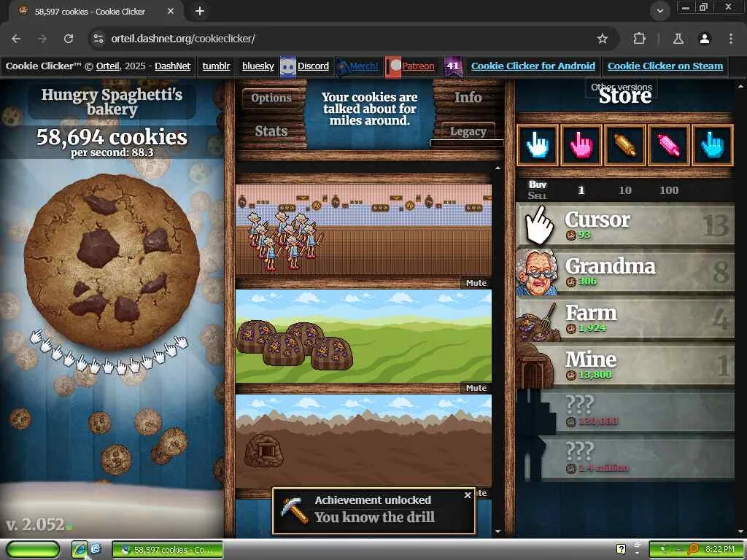Viewport: 747px width, 560px height.
Task: Select Sell mode in the store
Action: tap(538, 195)
